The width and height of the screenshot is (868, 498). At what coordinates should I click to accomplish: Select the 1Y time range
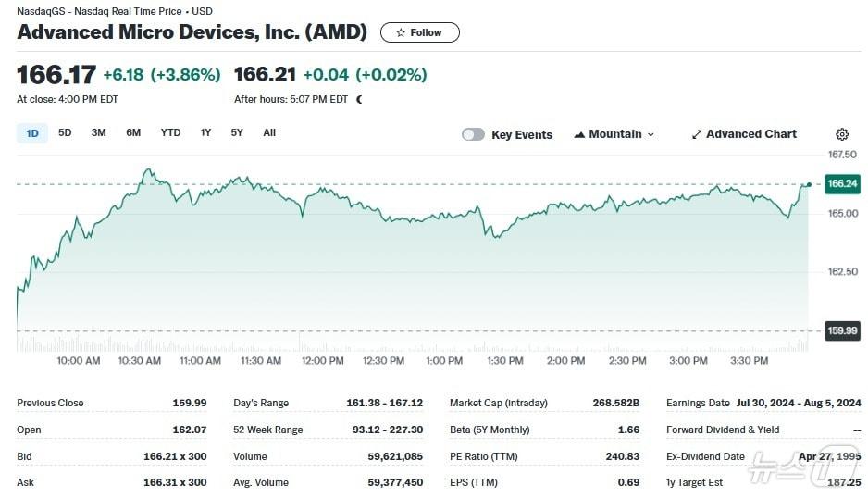tap(205, 132)
